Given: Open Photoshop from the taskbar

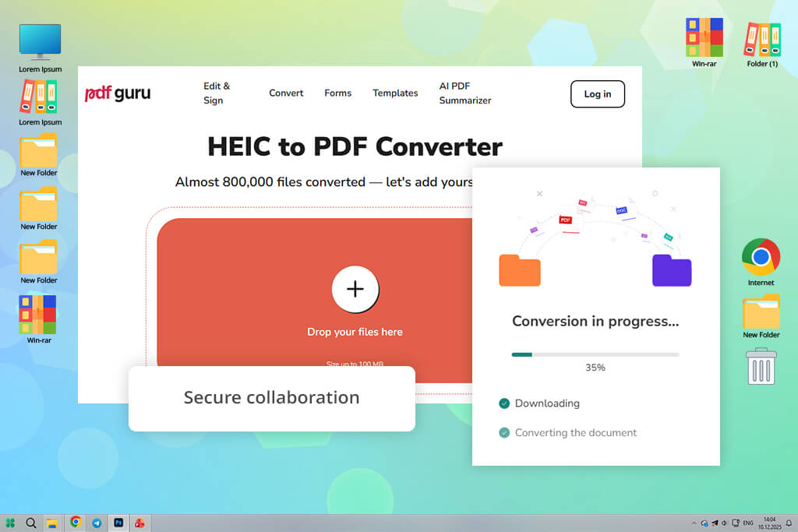Looking at the screenshot, I should tap(118, 523).
